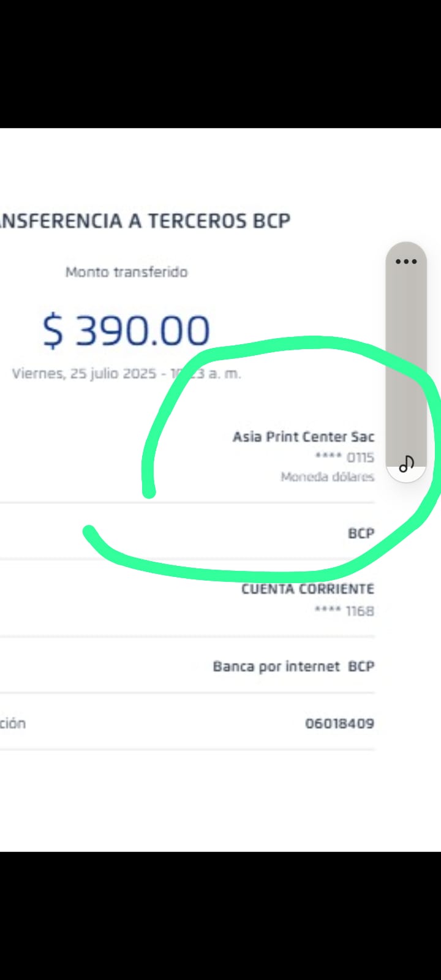Tap the black bar above the receipt

click(x=221, y=64)
